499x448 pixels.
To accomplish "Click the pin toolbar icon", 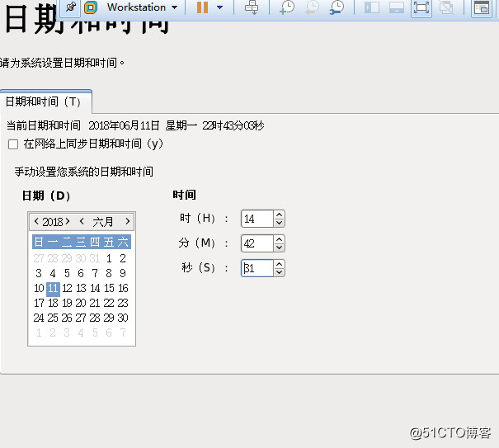I will point(71,7).
